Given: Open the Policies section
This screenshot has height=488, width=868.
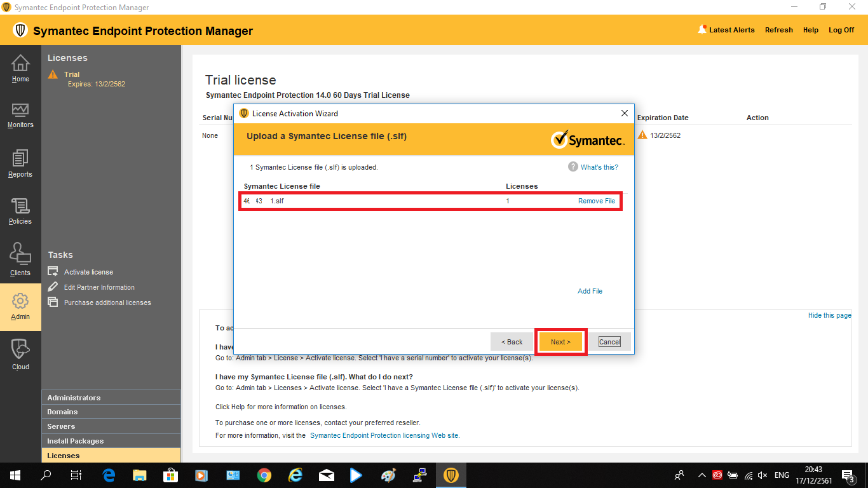Looking at the screenshot, I should [20, 207].
